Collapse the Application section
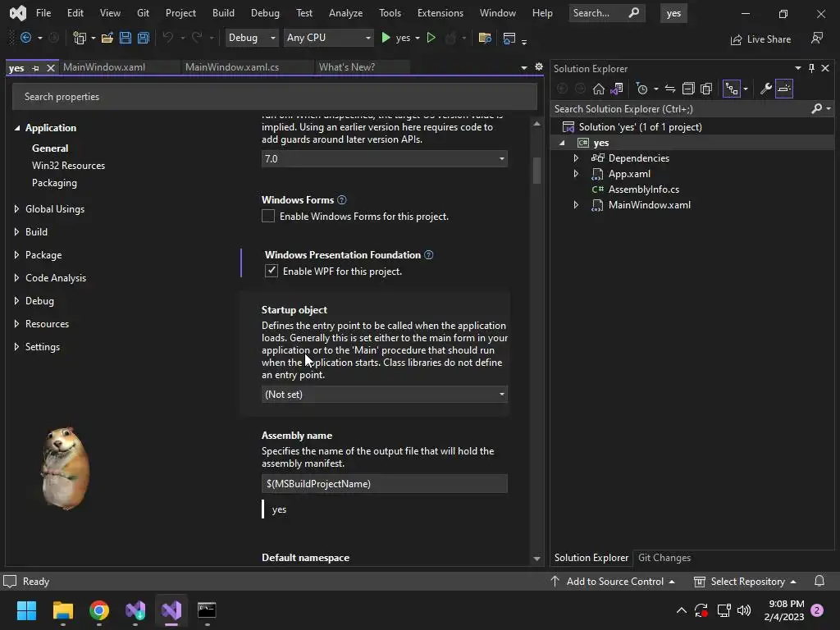 [16, 128]
